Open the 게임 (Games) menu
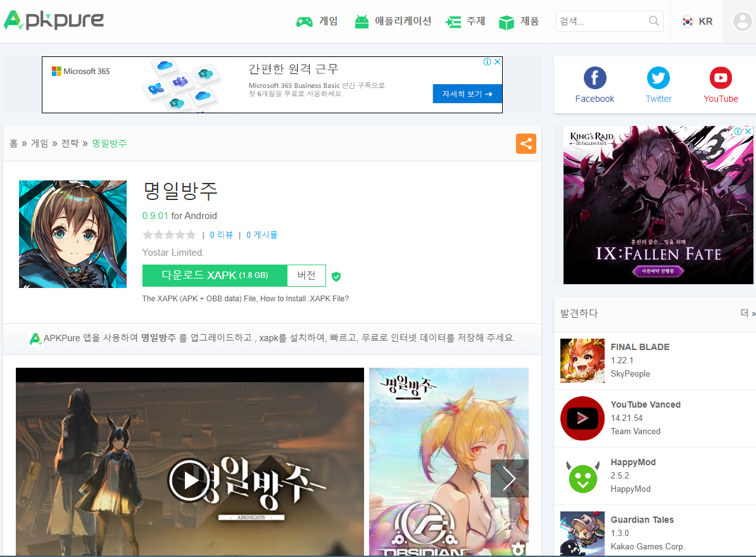This screenshot has height=557, width=756. click(x=317, y=21)
